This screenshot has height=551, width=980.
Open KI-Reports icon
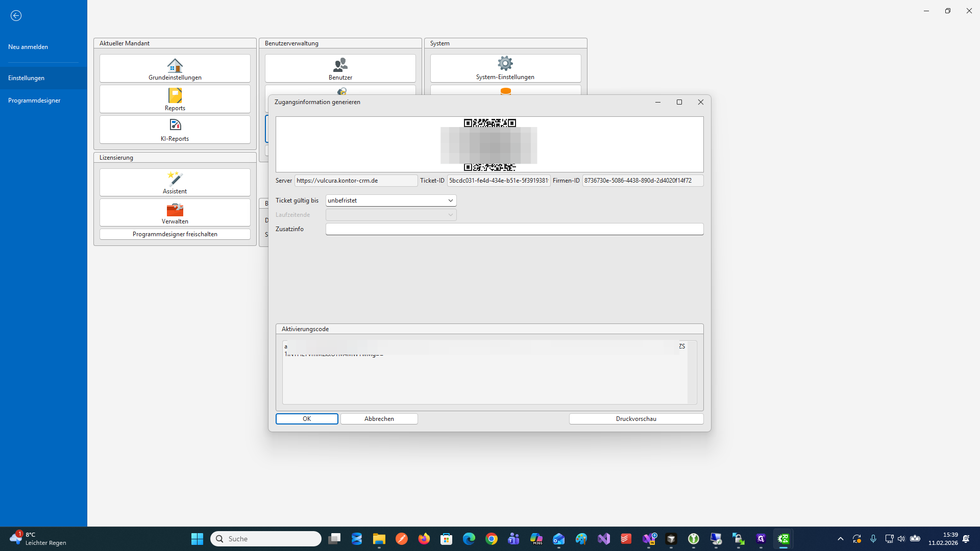click(175, 125)
